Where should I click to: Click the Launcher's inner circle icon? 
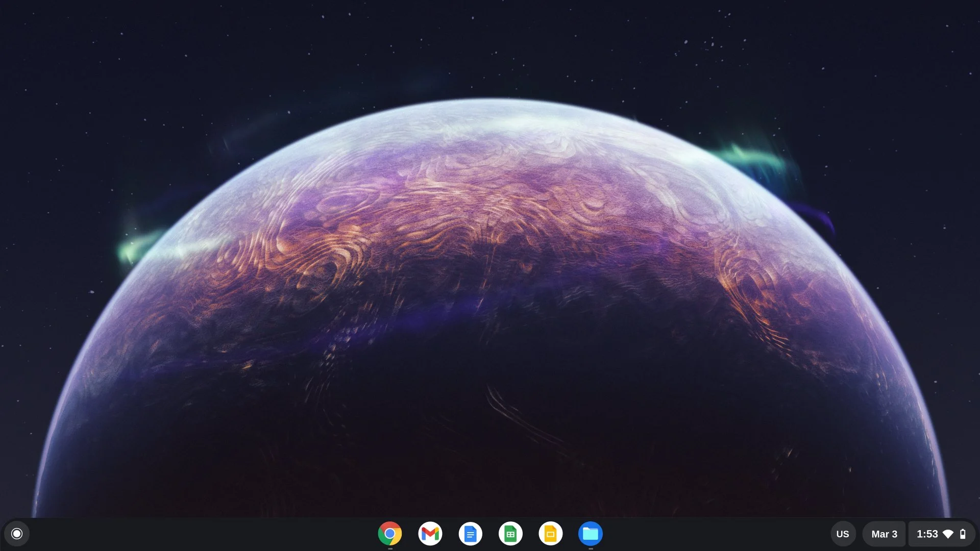pos(17,534)
